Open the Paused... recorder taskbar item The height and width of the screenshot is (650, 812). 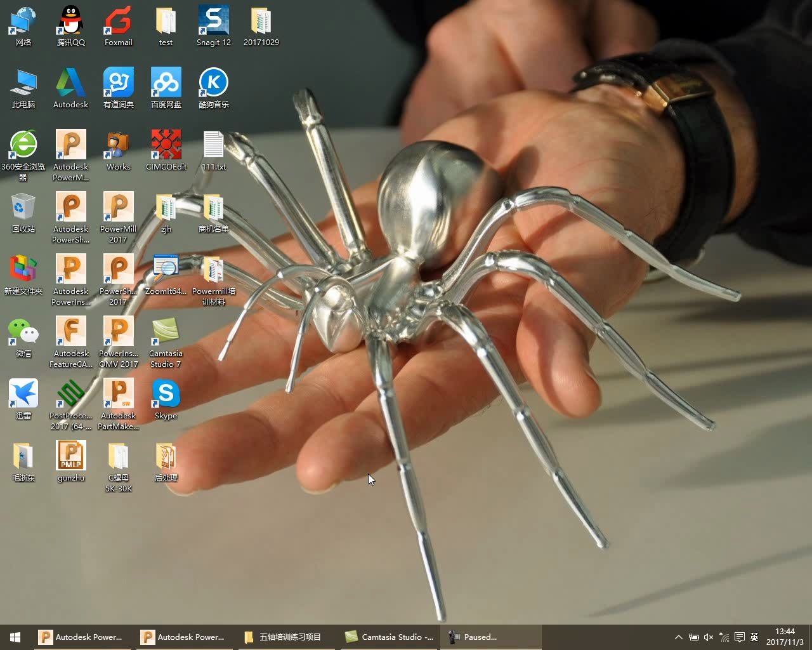pyautogui.click(x=490, y=637)
